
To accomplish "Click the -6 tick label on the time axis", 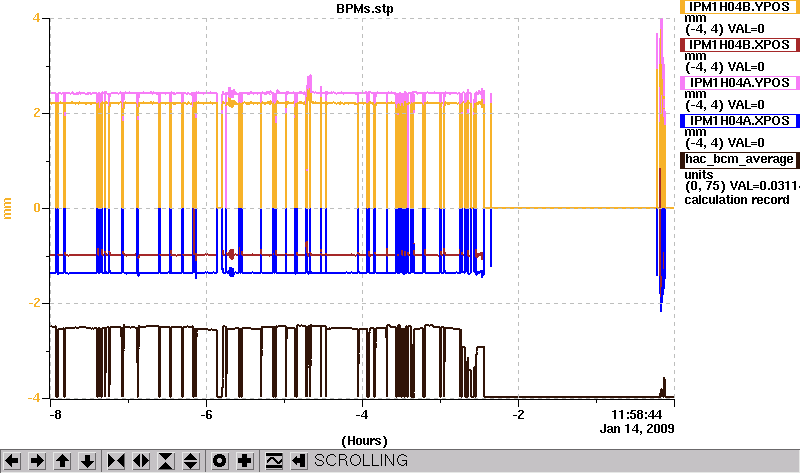I will [206, 415].
